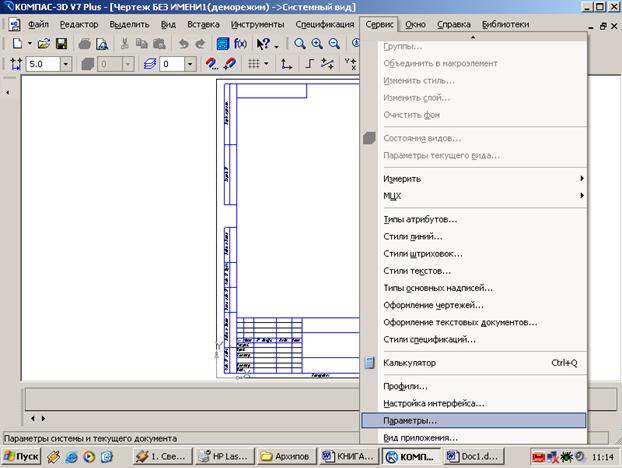Switch to the Архипов taskbar button
The image size is (622, 468).
click(x=285, y=456)
